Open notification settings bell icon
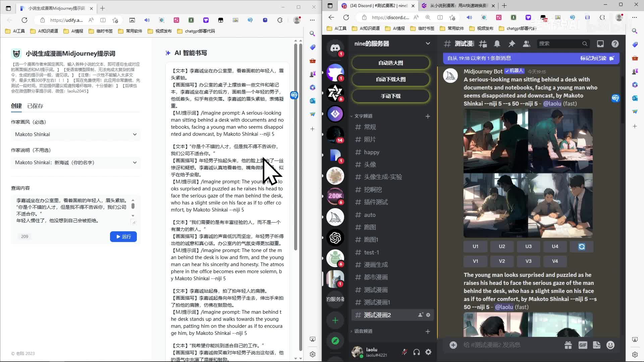The width and height of the screenshot is (644, 362). point(497,44)
